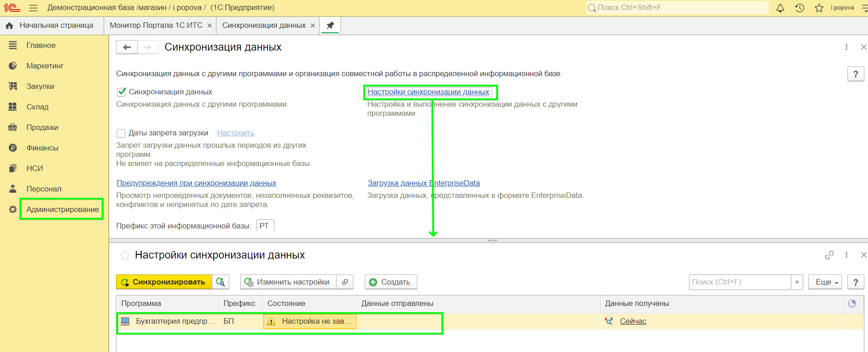Open favorites star in title bar

click(819, 8)
